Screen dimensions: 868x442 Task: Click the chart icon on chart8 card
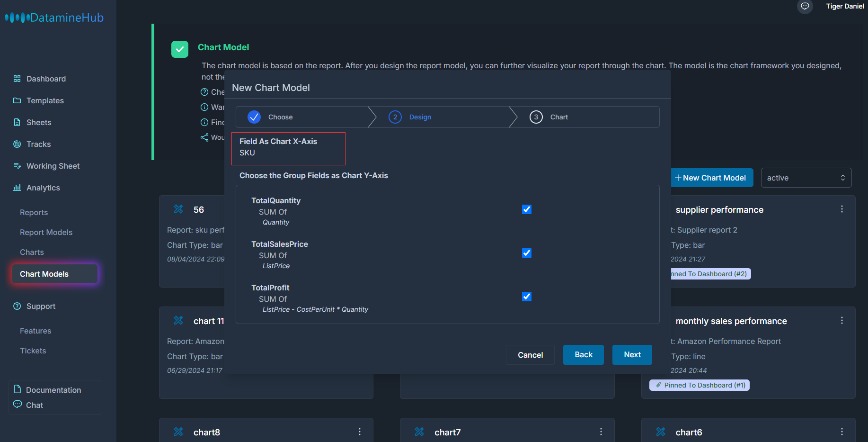pyautogui.click(x=178, y=432)
